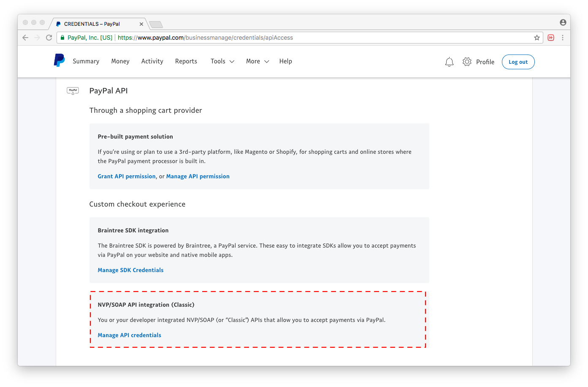588x387 pixels.
Task: Close the CREDENTIALS – PayPal tab
Action: click(x=141, y=24)
